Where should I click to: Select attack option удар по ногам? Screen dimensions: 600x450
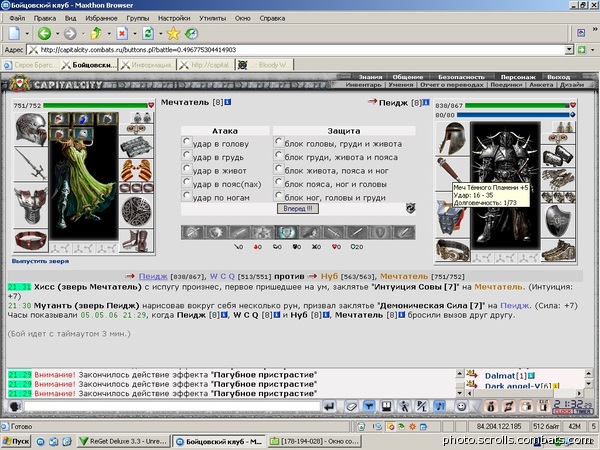186,196
